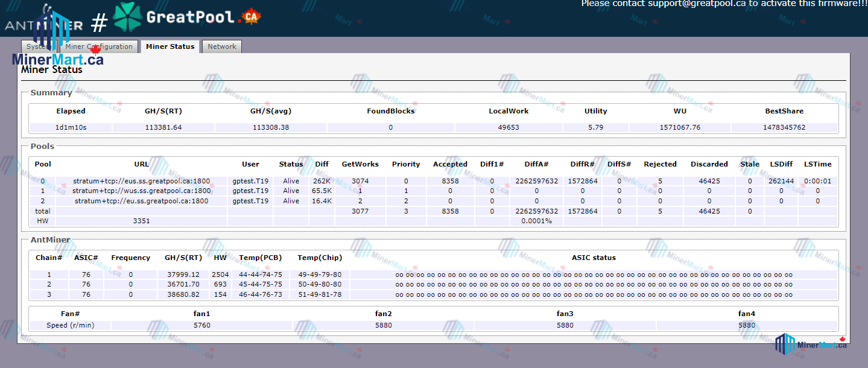
Task: Select chip temperature 50-49-80-80
Action: click(320, 285)
